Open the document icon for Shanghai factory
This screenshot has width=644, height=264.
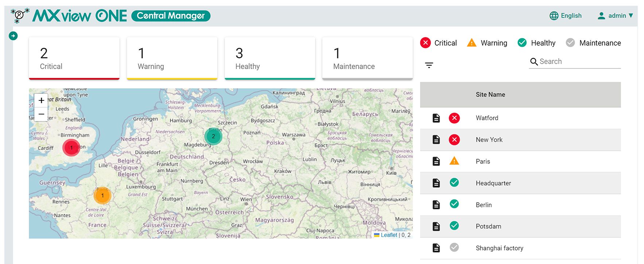click(x=436, y=248)
